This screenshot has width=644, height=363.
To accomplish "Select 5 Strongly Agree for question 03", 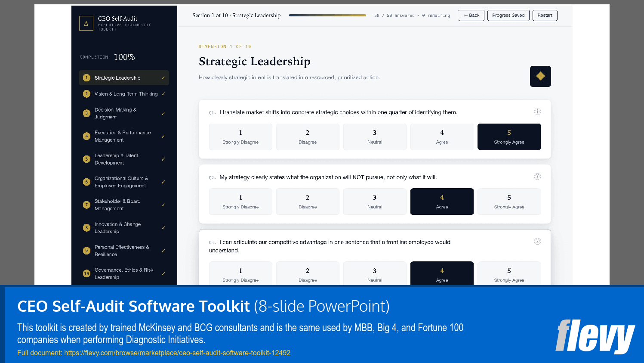I will coord(509,273).
